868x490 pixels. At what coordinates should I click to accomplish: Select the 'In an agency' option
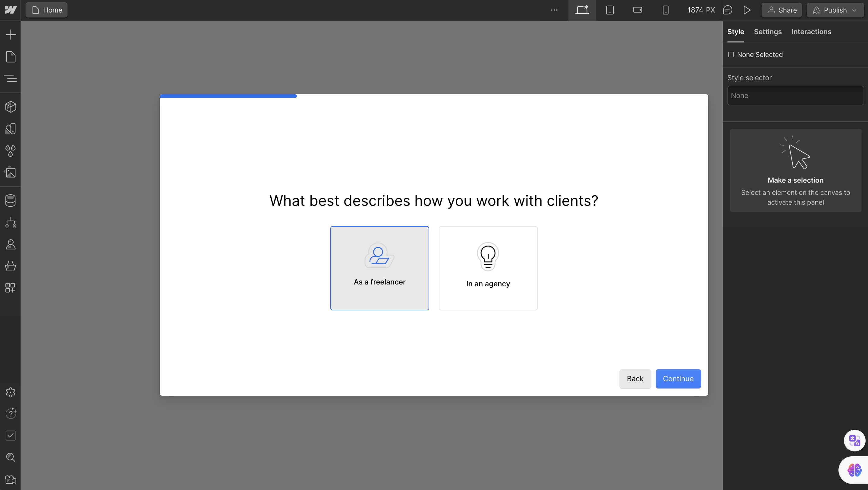pyautogui.click(x=488, y=268)
